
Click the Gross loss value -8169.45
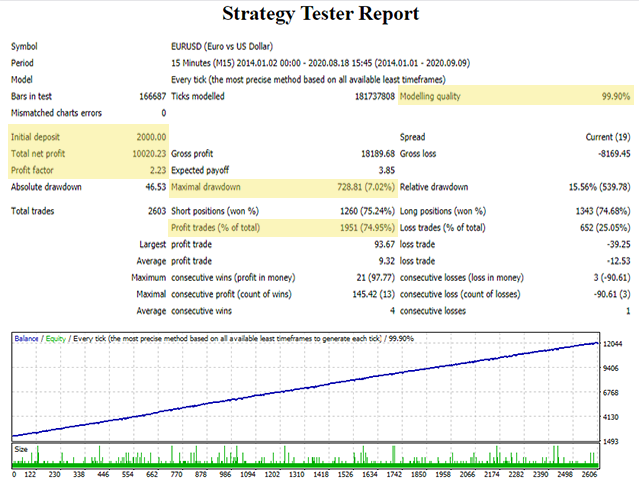click(609, 153)
